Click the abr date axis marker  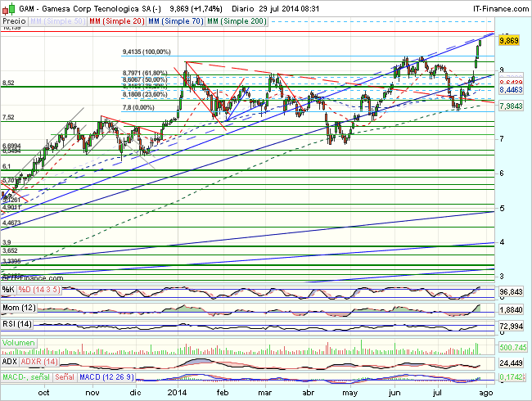[308, 393]
